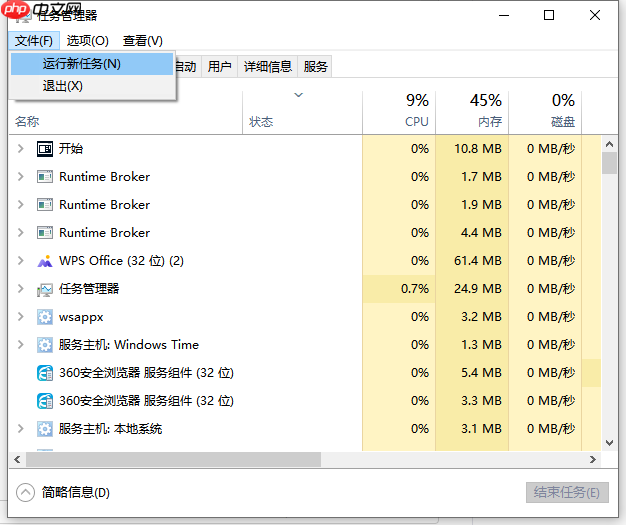Click the 3.1 MB memory value
Screen dimensions: 626x525
(x=481, y=429)
